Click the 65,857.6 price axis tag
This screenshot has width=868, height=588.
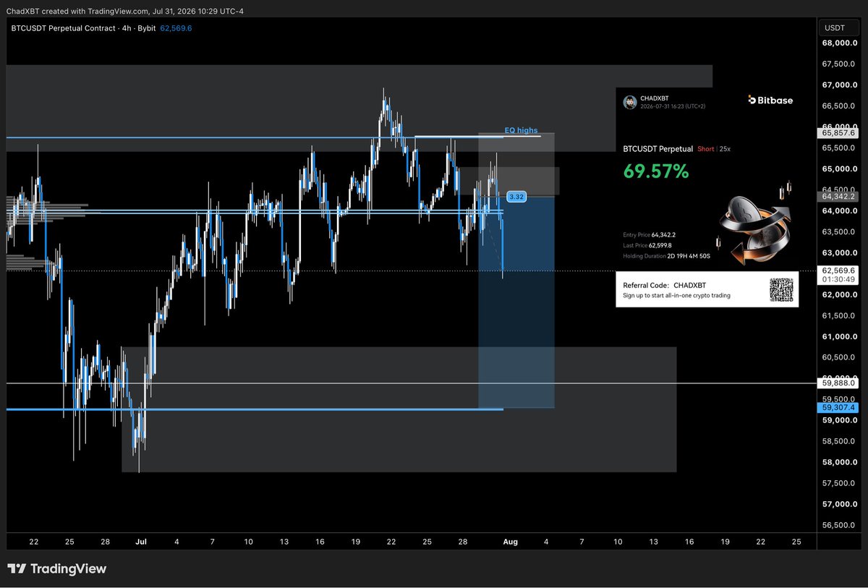[x=838, y=133]
